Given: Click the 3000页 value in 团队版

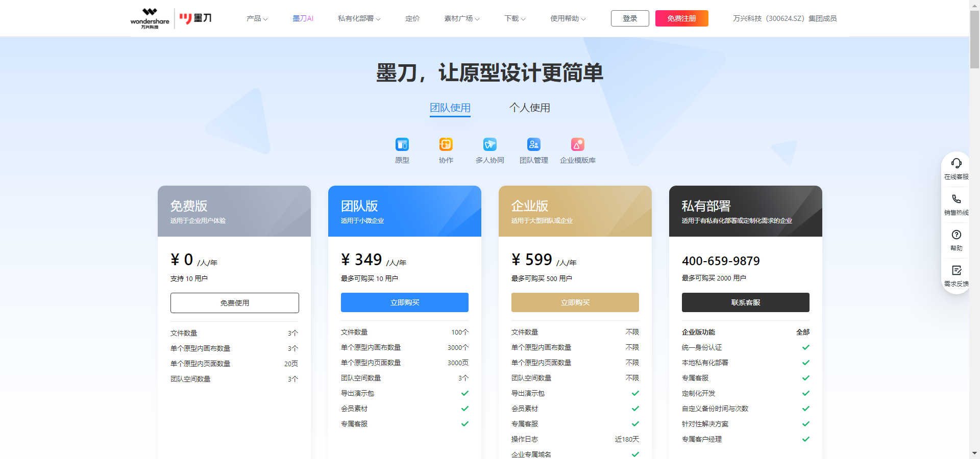Looking at the screenshot, I should 458,363.
